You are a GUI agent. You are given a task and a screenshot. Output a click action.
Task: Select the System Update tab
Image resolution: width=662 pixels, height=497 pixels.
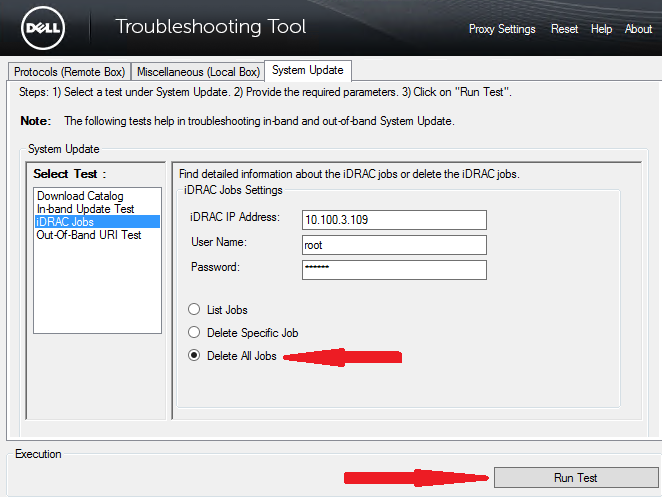click(x=308, y=70)
